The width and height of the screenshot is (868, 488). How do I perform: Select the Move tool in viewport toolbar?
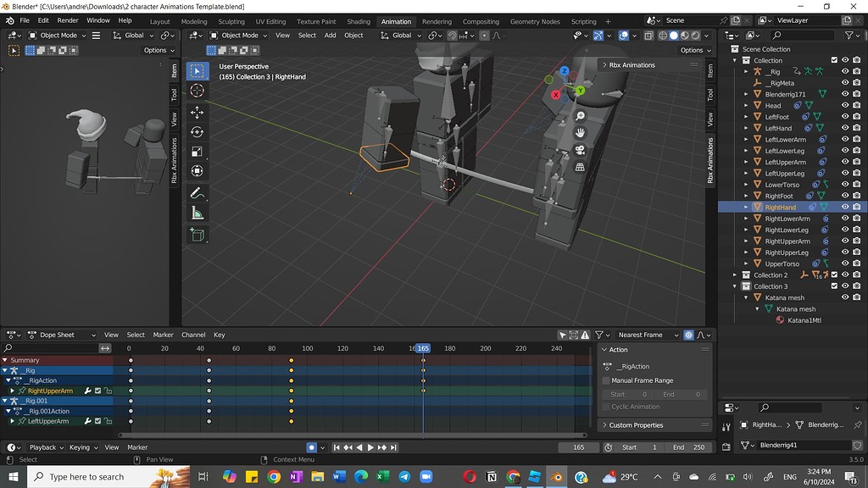click(197, 113)
